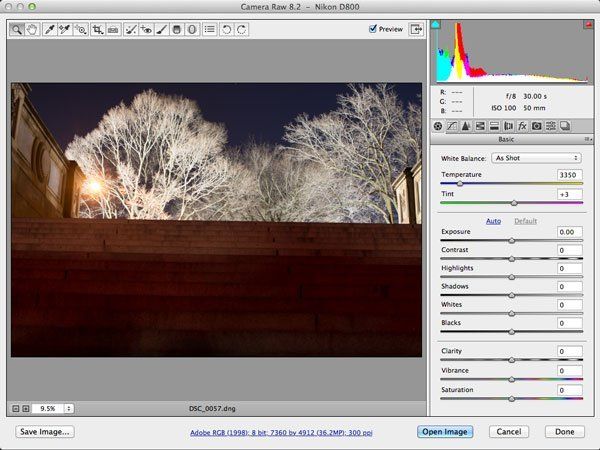The height and width of the screenshot is (450, 600).
Task: Select the Zoom tool
Action: tap(16, 29)
